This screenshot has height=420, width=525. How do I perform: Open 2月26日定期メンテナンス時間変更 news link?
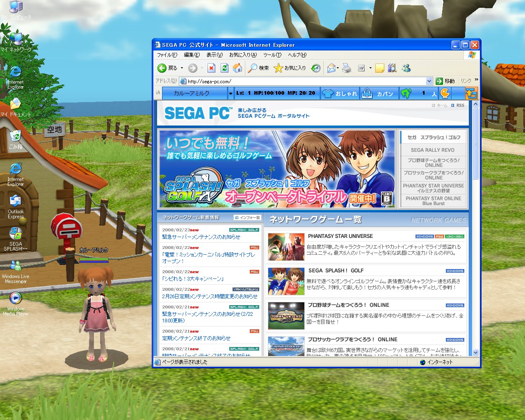point(210,296)
